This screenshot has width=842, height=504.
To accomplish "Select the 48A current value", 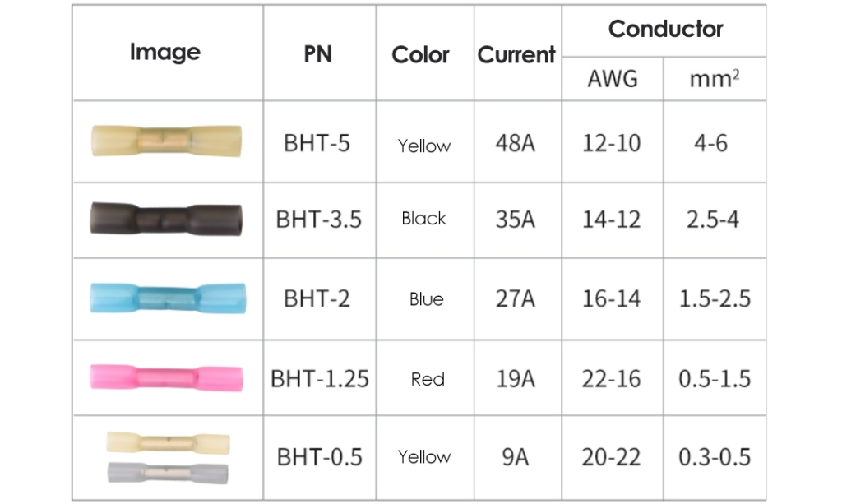I will (516, 143).
